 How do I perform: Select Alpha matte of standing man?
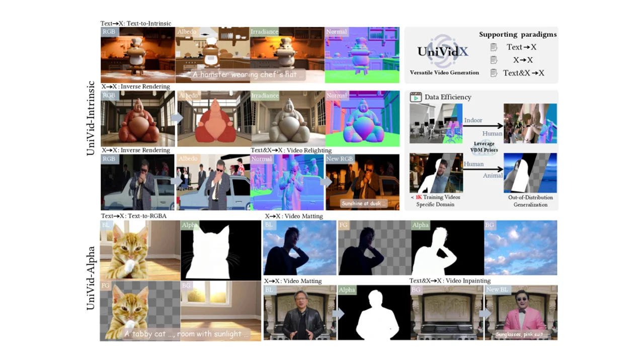coord(374,313)
